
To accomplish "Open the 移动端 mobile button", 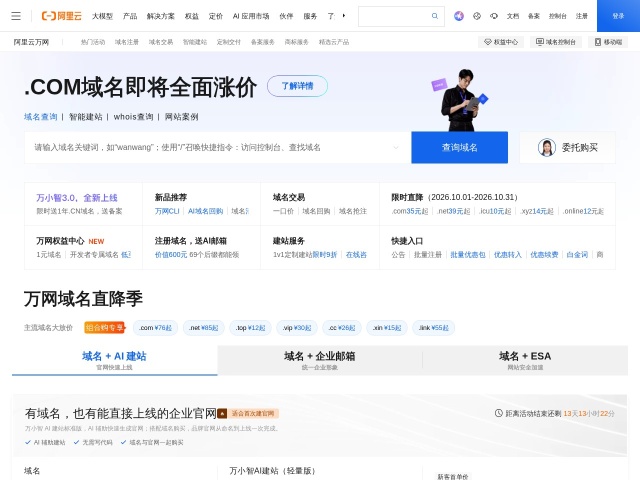I will (x=608, y=42).
